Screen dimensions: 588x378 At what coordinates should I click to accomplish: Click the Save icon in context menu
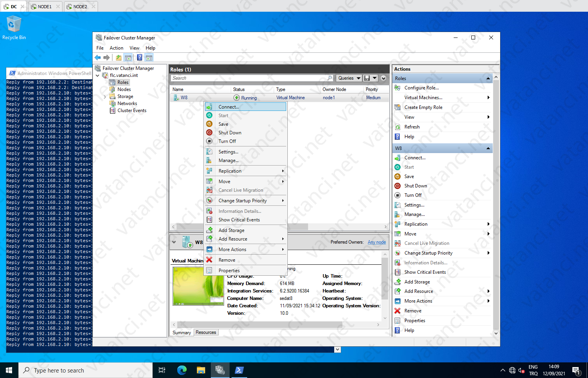click(209, 124)
